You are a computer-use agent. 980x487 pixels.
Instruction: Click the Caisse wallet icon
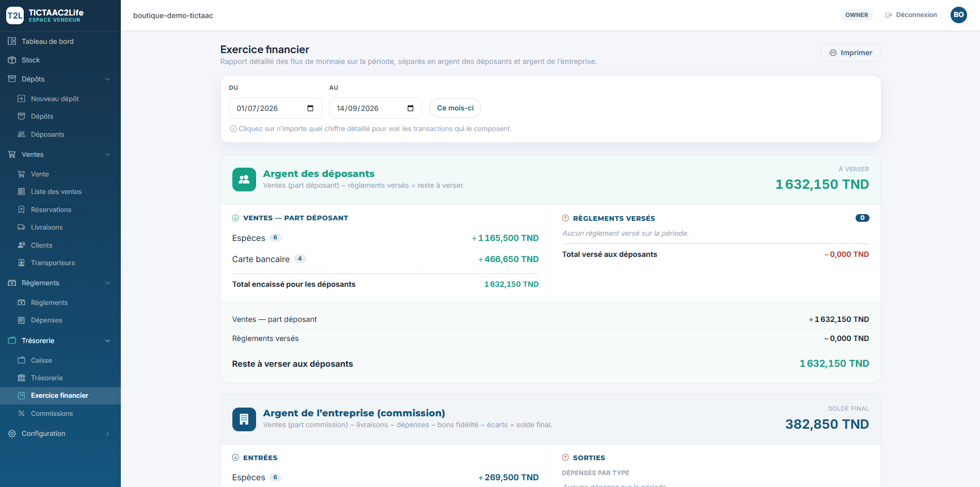tap(21, 360)
